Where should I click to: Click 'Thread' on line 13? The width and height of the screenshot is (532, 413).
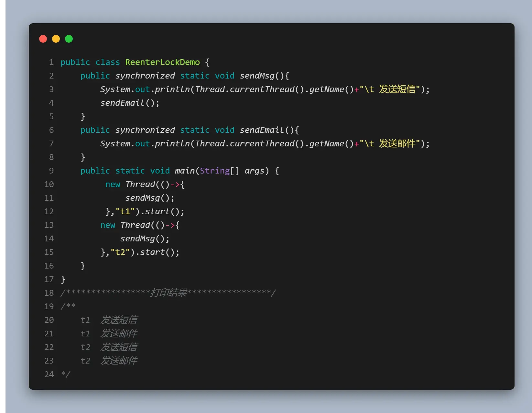[x=135, y=225]
